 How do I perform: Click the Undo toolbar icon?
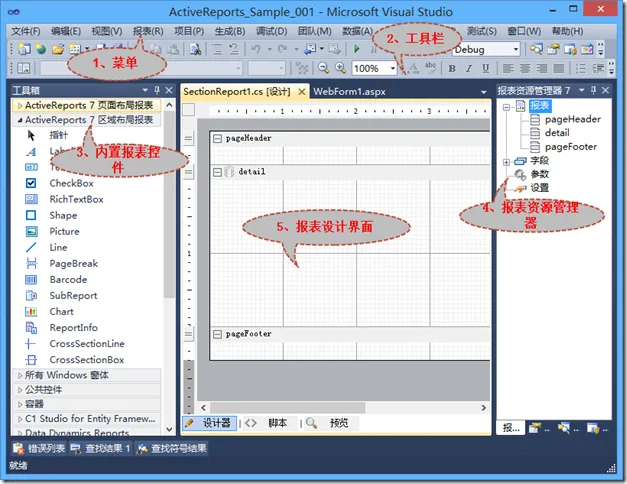pos(256,49)
